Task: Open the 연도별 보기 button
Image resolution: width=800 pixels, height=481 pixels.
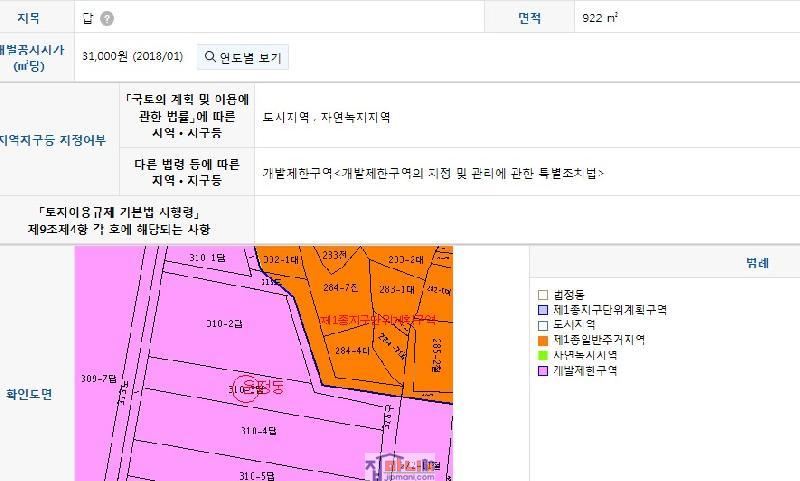Action: point(243,57)
